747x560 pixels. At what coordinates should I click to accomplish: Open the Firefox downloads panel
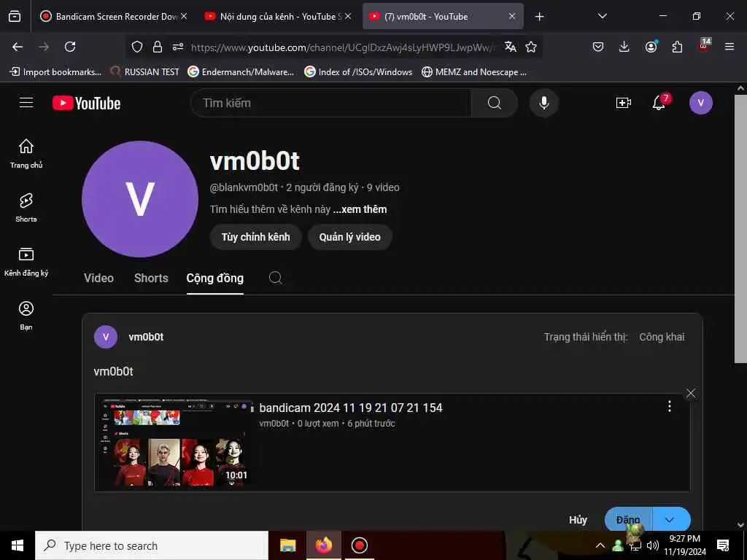(624, 47)
